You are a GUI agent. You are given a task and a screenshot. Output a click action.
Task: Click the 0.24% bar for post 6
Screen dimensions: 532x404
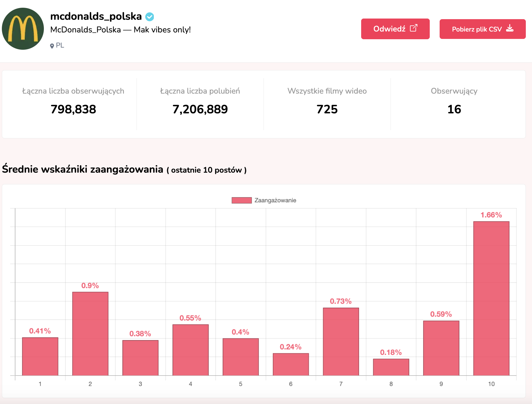(291, 364)
